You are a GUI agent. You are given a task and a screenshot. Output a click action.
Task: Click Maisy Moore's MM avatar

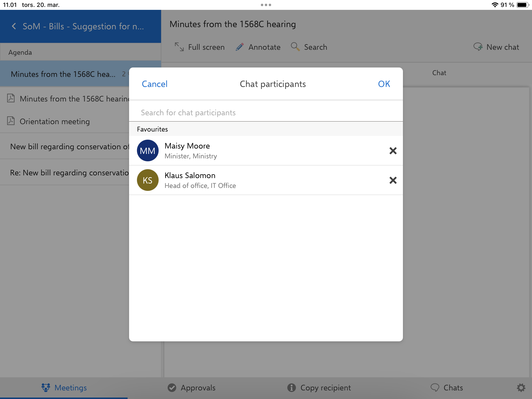click(x=148, y=150)
